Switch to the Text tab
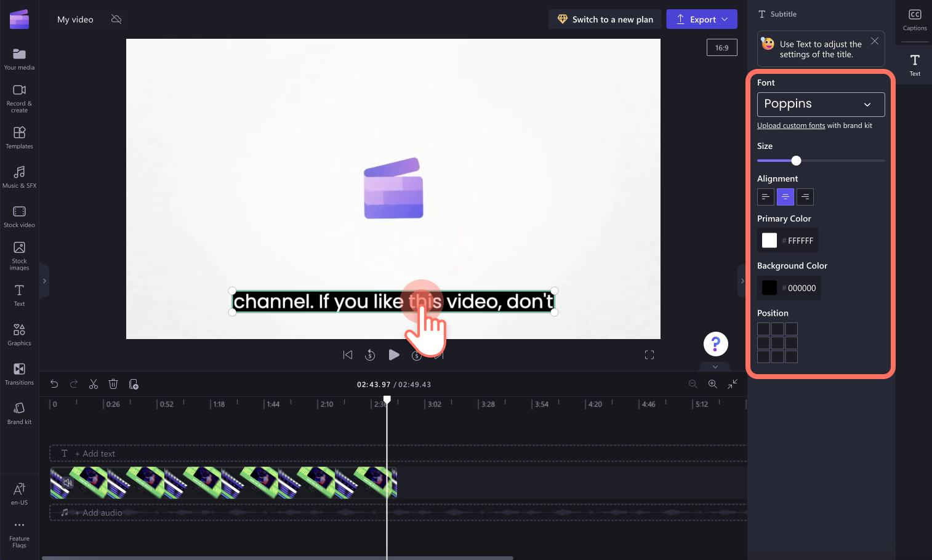932x560 pixels. (x=914, y=63)
